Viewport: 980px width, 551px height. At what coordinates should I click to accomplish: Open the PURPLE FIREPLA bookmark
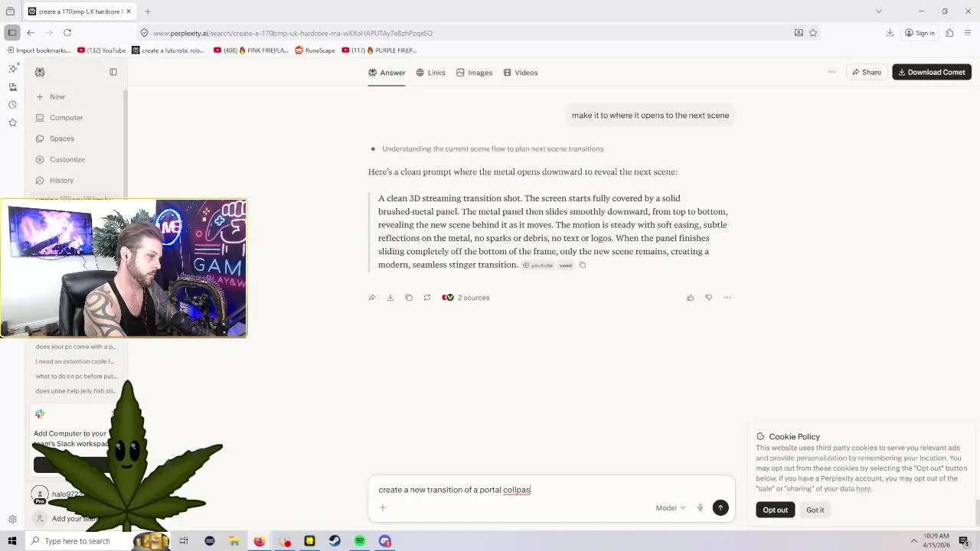(x=379, y=51)
